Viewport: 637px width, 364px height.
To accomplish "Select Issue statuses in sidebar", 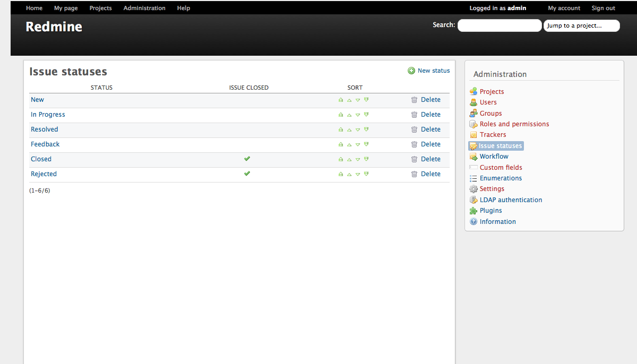I will [x=496, y=146].
